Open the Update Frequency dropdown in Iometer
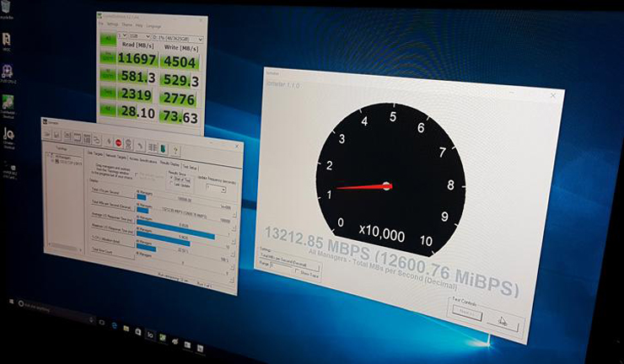This screenshot has height=364, width=624. click(216, 189)
